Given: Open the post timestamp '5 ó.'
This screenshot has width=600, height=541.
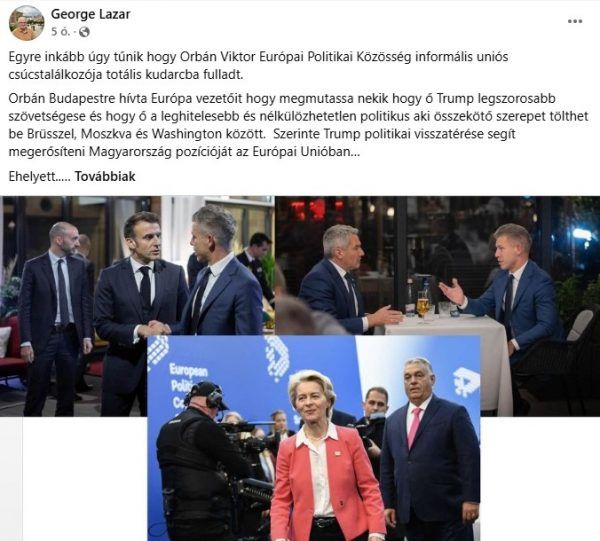Looking at the screenshot, I should pyautogui.click(x=60, y=32).
